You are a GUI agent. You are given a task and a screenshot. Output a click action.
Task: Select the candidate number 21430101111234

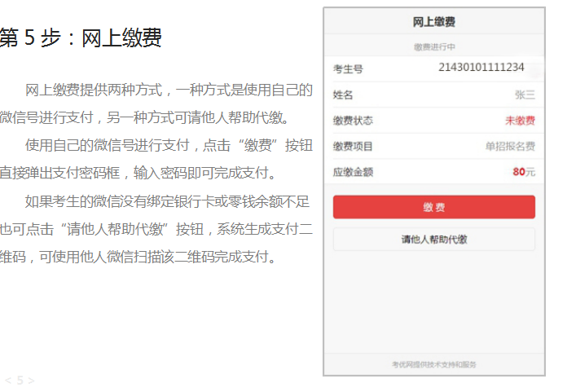click(481, 68)
